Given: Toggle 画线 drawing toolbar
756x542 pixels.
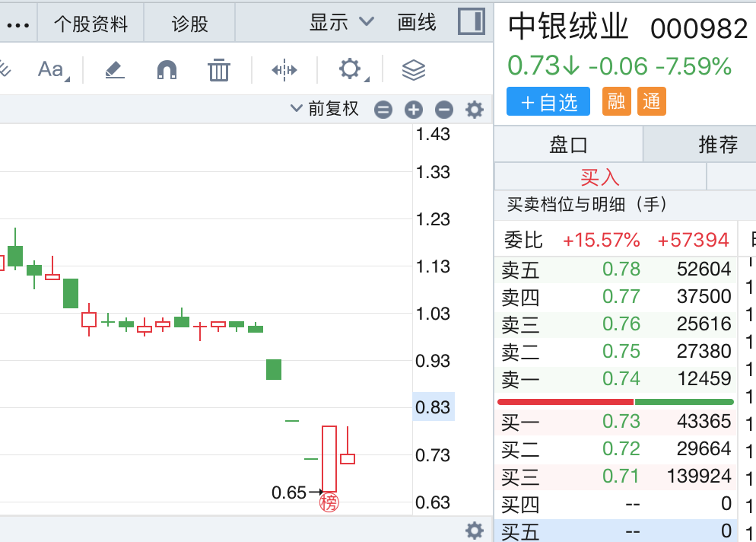Looking at the screenshot, I should point(417,23).
